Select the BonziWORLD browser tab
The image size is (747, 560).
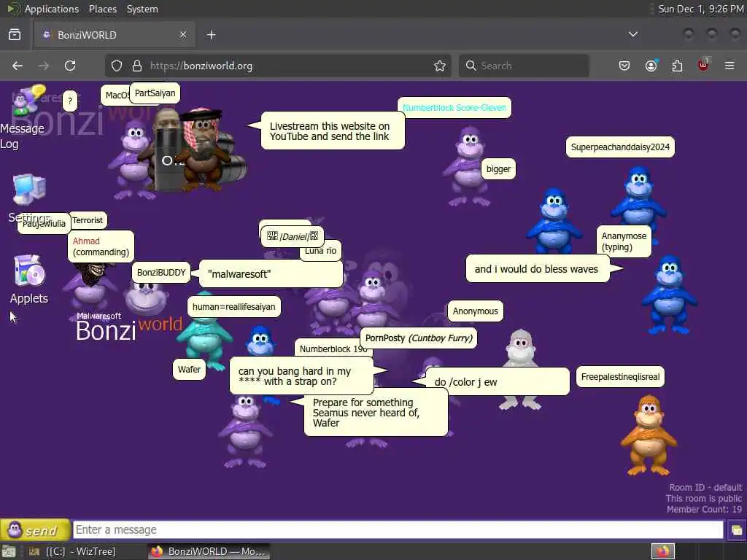[115, 35]
